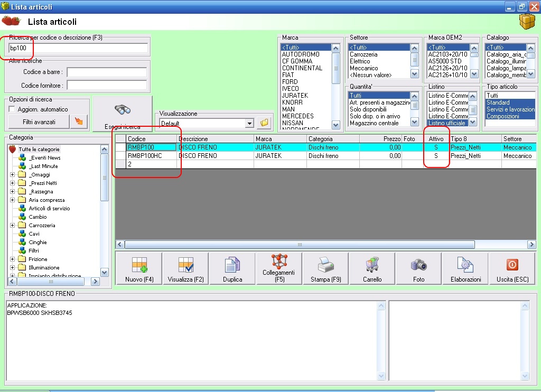Click the Attivo column header
This screenshot has height=392, width=541.
pos(436,139)
